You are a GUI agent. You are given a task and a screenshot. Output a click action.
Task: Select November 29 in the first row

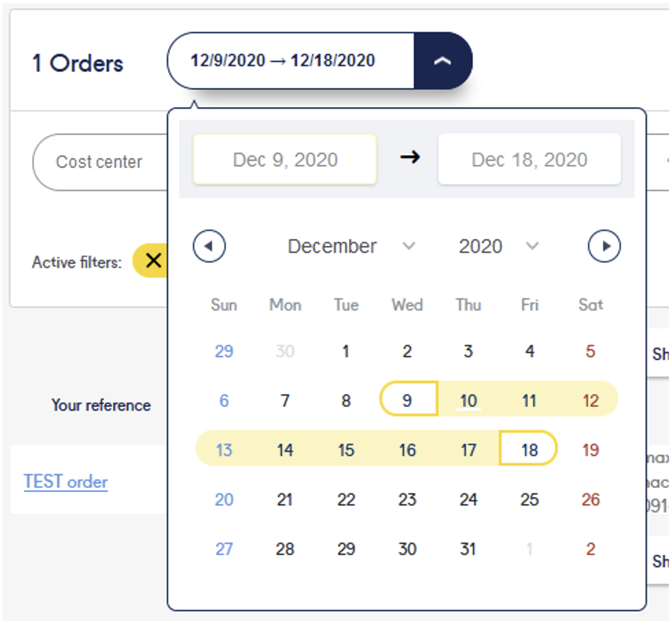(224, 351)
